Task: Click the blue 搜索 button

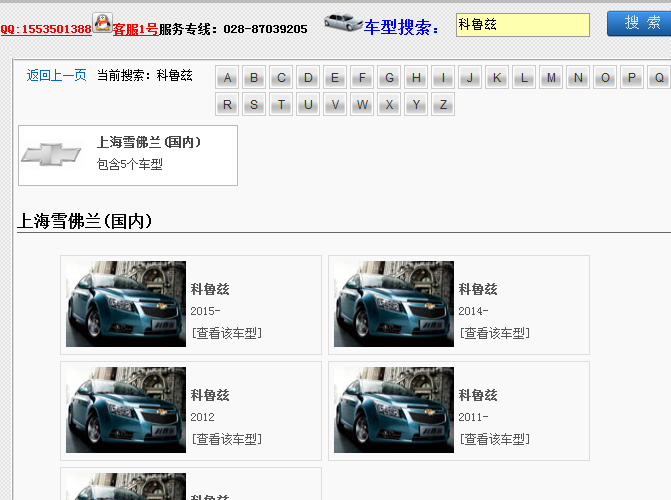Action: pyautogui.click(x=639, y=24)
